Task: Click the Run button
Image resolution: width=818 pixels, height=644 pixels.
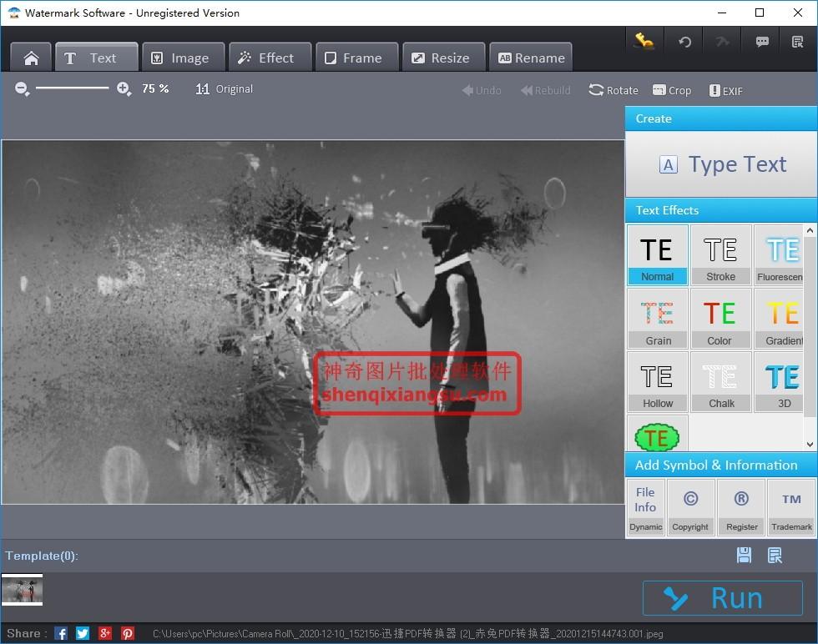Action: 723,598
